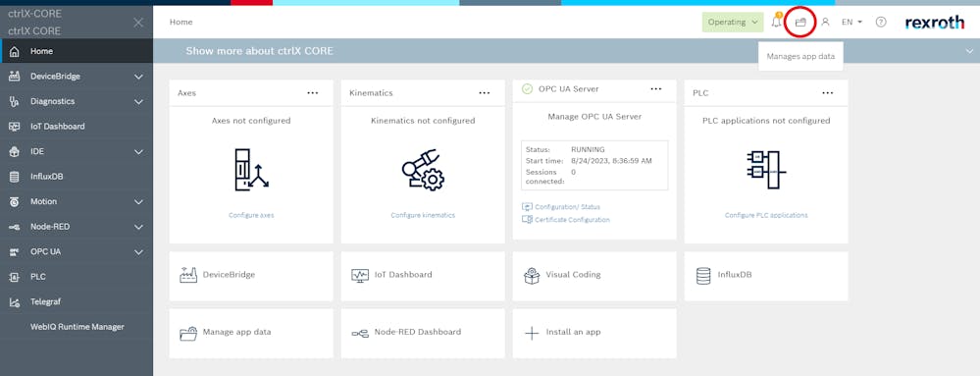Open the Node-RED Dashboard tile
This screenshot has height=376, width=980.
coord(423,333)
